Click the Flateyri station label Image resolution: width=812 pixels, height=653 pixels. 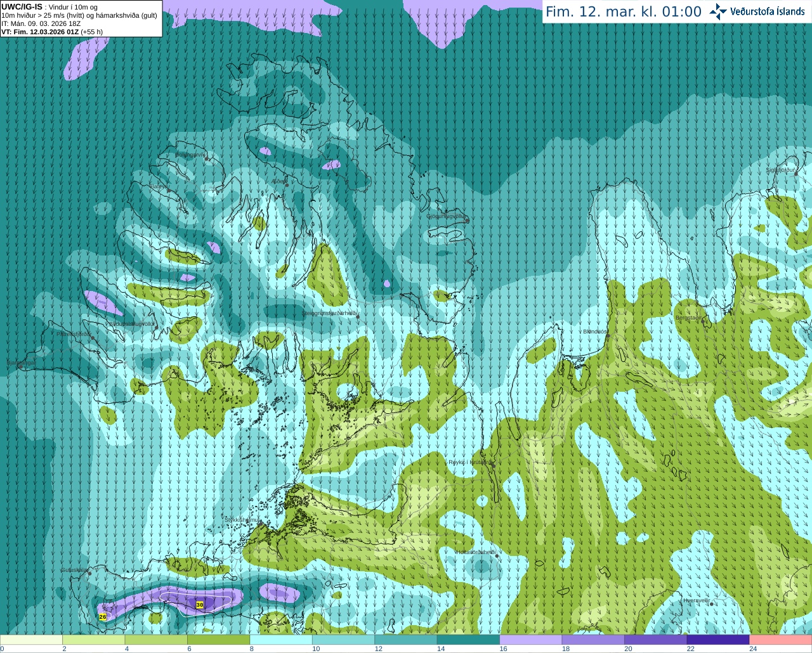click(x=159, y=186)
